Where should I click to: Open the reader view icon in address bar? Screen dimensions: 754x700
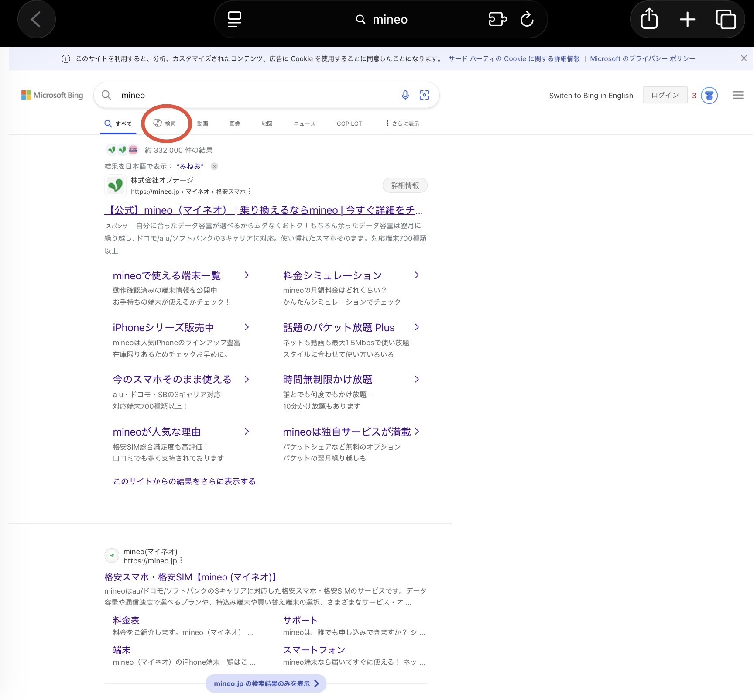234,20
